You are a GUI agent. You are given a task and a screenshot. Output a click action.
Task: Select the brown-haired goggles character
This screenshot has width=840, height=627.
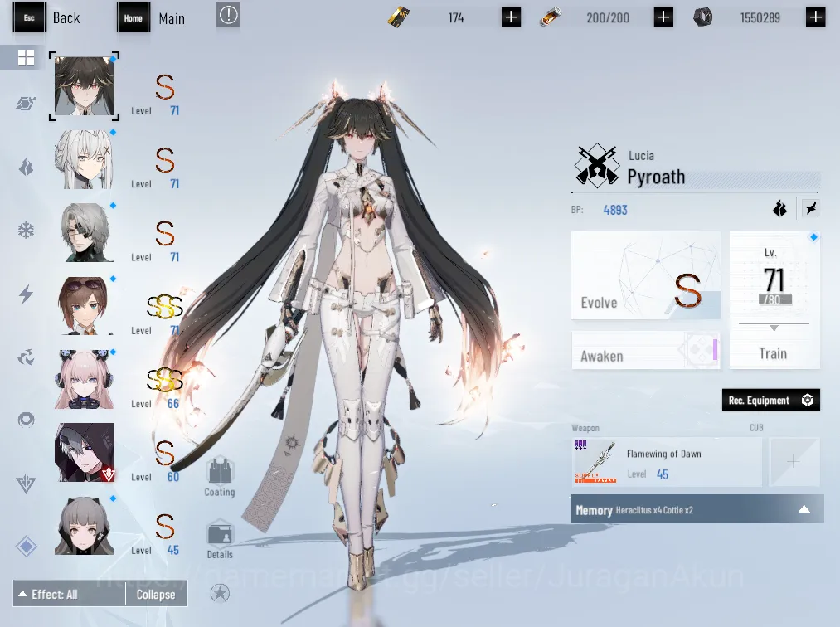coord(84,305)
